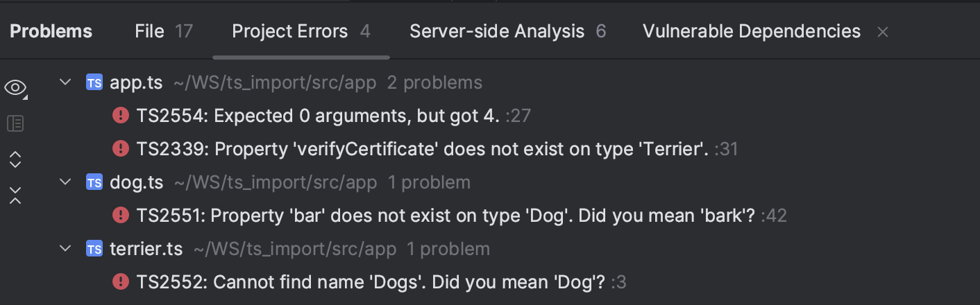Switch to the Vulnerable Dependencies tab
Screen dimensions: 980x305
tap(751, 31)
